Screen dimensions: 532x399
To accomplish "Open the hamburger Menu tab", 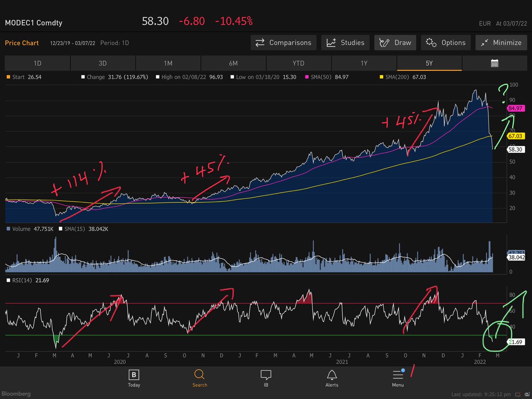I will (398, 379).
